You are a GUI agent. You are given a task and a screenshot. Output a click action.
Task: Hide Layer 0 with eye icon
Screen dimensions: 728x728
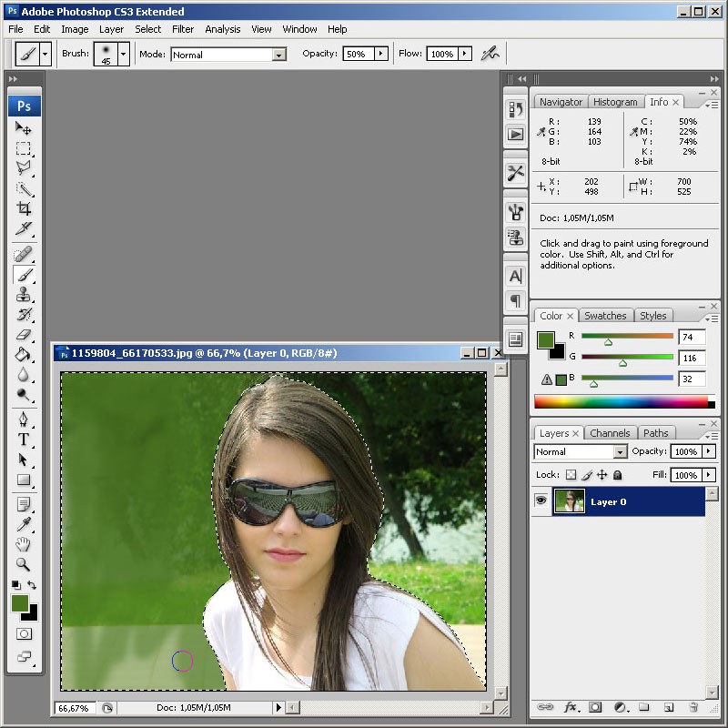[x=541, y=500]
